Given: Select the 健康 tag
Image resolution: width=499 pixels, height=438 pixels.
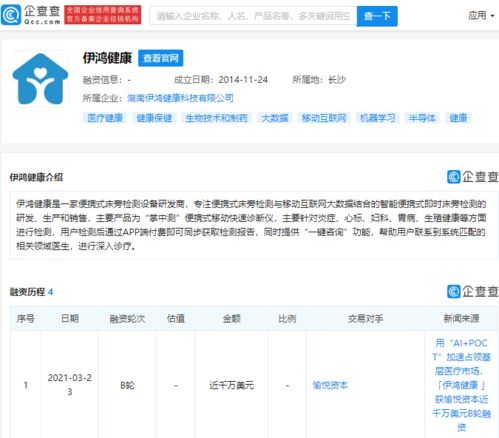Looking at the screenshot, I should click(458, 118).
